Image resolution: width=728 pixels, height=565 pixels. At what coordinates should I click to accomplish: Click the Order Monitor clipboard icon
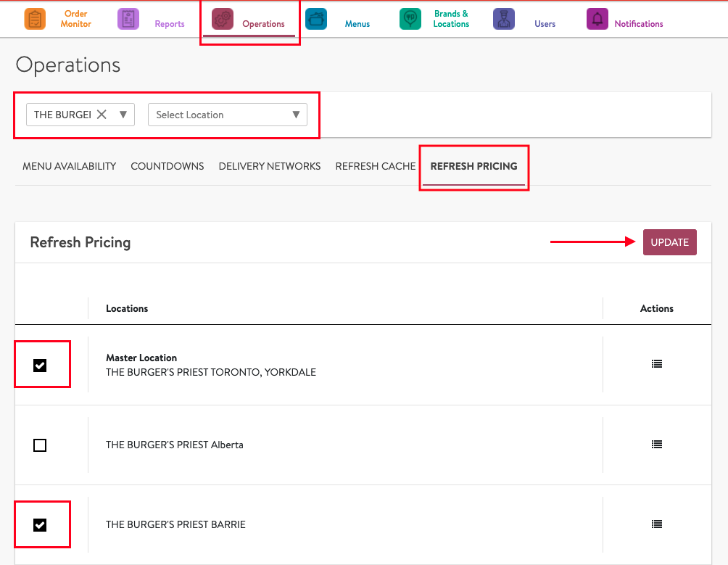pos(35,19)
